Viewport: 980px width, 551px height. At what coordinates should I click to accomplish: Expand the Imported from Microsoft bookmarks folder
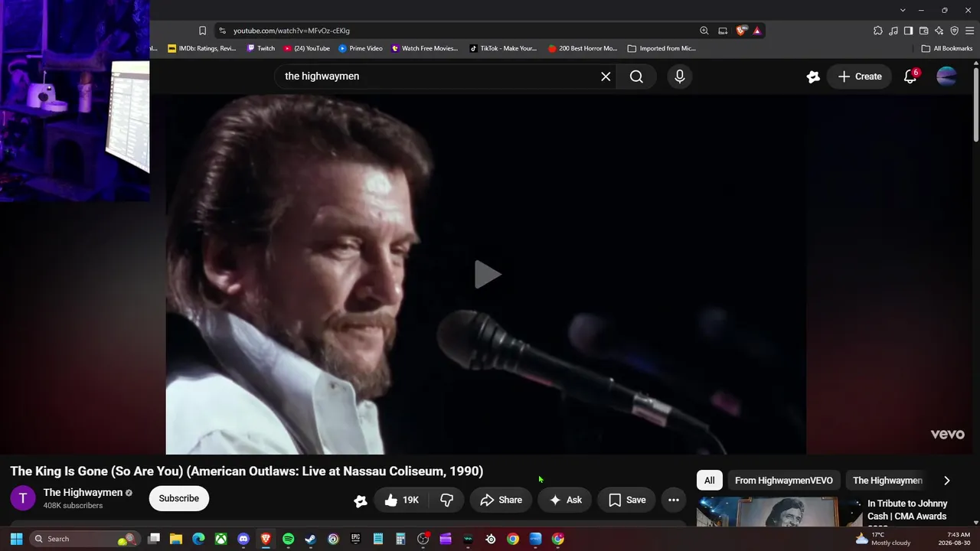(x=661, y=48)
